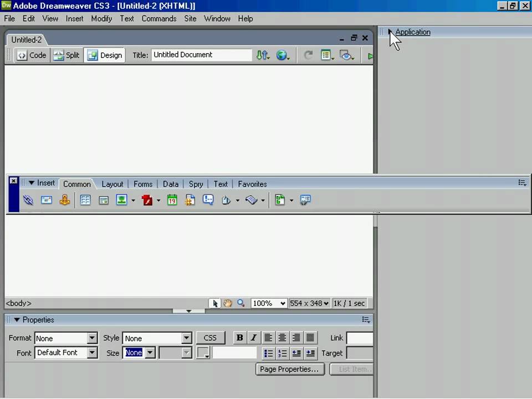Toggle Ordered List
Image resolution: width=532 pixels, height=399 pixels.
[x=282, y=354]
